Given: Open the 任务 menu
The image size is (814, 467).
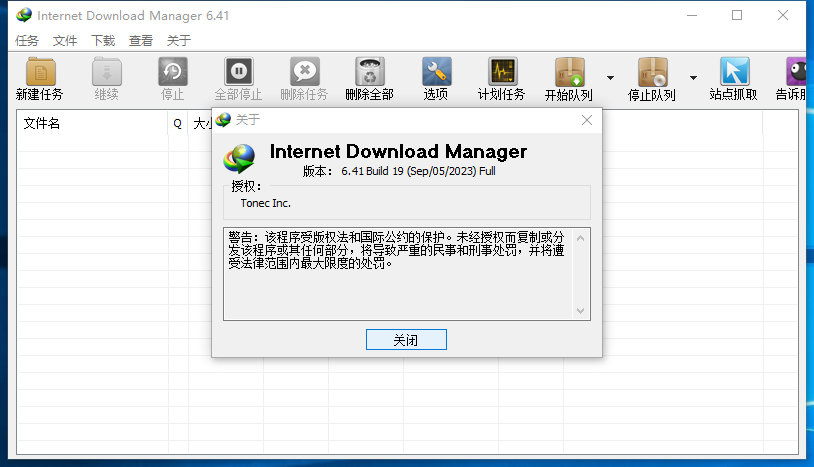Looking at the screenshot, I should click(x=27, y=40).
